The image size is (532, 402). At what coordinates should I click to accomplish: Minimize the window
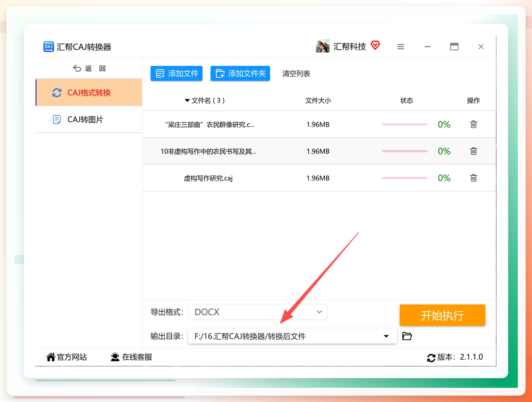point(427,47)
